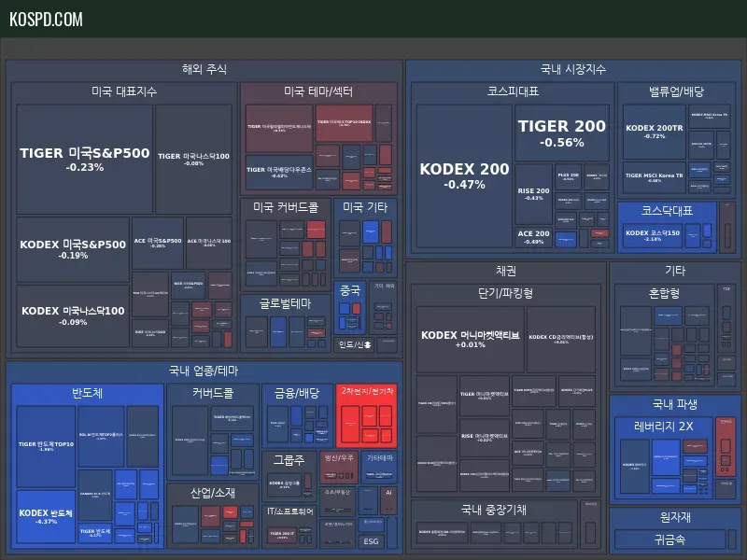Open the 귀금속 group header

[669, 539]
